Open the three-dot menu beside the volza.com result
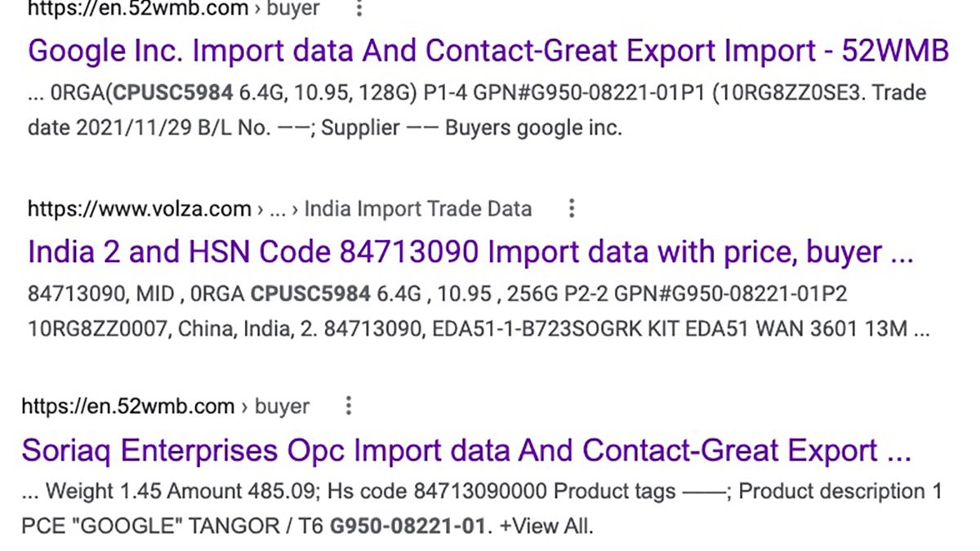980x551 pixels. click(x=572, y=209)
